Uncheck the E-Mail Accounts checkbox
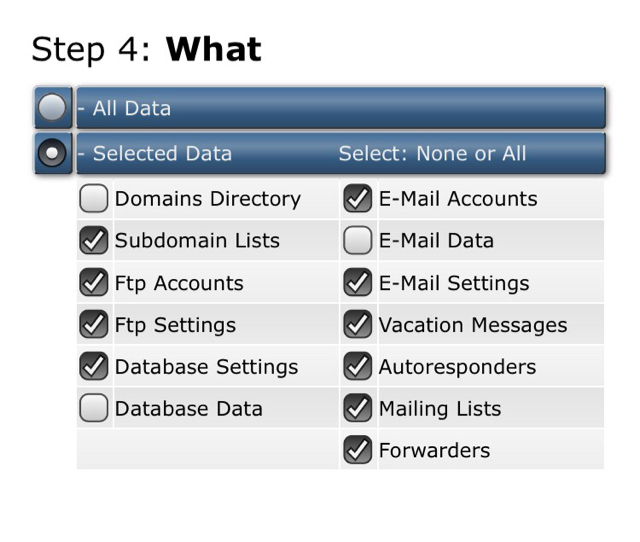Screen dimensions: 640x542 (358, 198)
